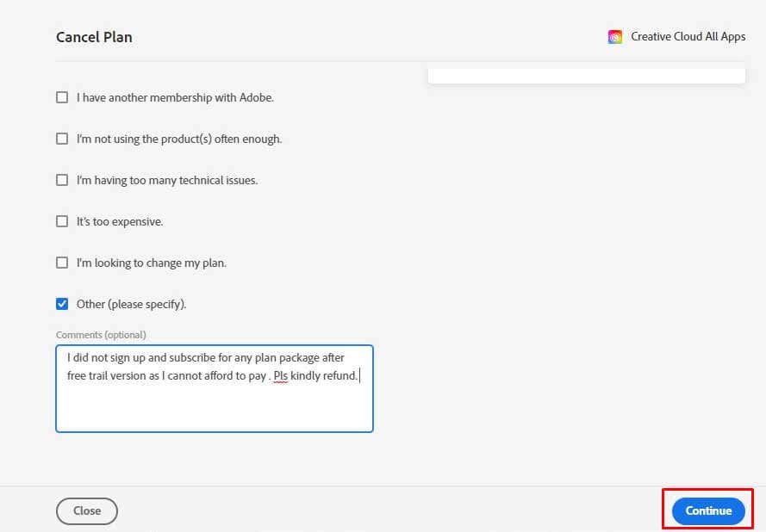Click the 'Cancel Plan' heading
The height and width of the screenshot is (532, 766).
(94, 37)
